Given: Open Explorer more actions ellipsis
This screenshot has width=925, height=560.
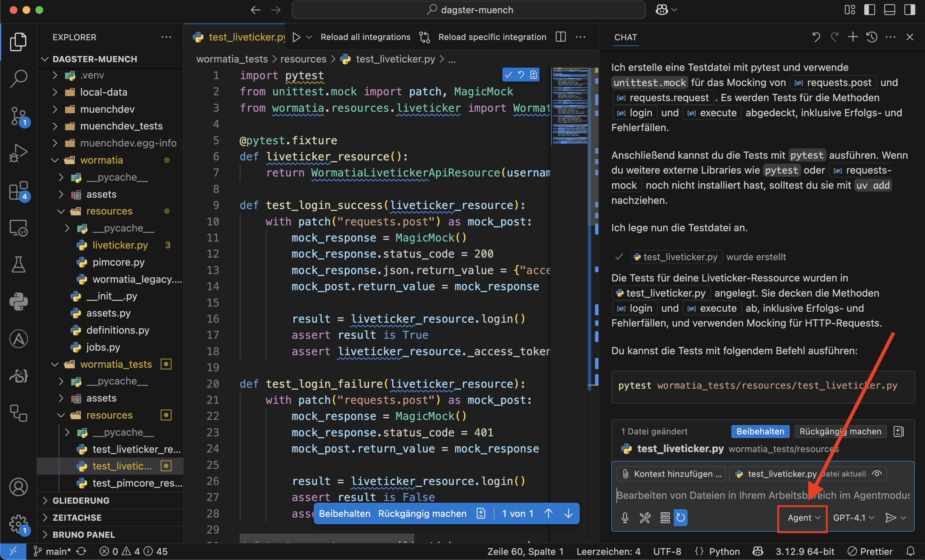Looking at the screenshot, I should pos(166,37).
